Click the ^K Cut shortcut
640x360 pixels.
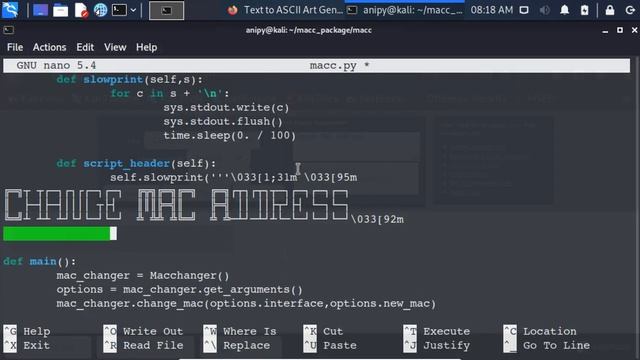[x=324, y=331]
